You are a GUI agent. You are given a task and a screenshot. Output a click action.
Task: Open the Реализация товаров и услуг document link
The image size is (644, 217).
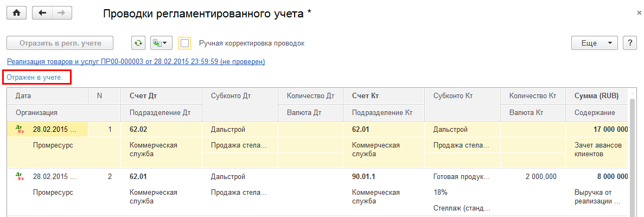point(136,62)
